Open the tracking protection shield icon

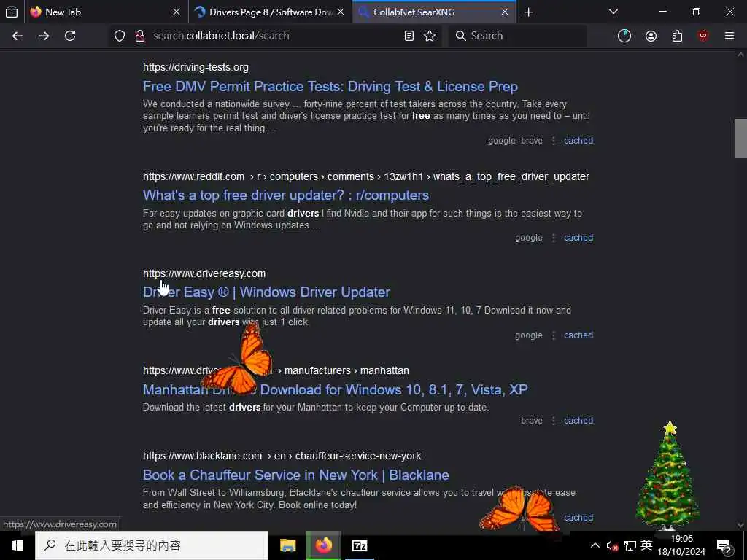point(120,36)
